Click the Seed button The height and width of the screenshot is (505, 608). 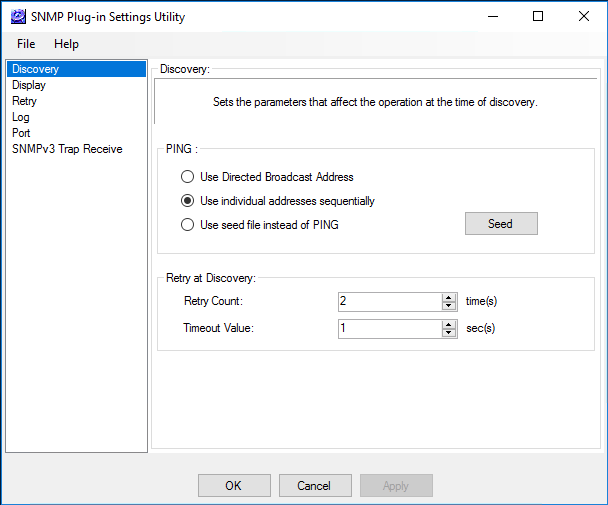(x=501, y=224)
